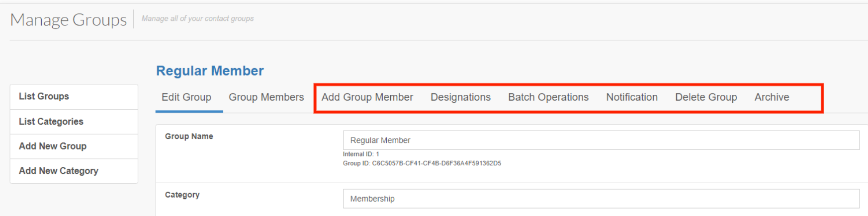This screenshot has height=216, width=868.
Task: Click the blue Regular Member group title
Action: (x=210, y=71)
